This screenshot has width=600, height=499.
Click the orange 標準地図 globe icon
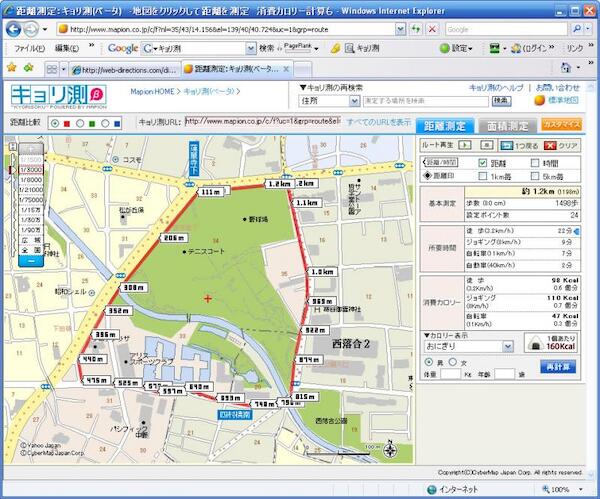pyautogui.click(x=540, y=101)
